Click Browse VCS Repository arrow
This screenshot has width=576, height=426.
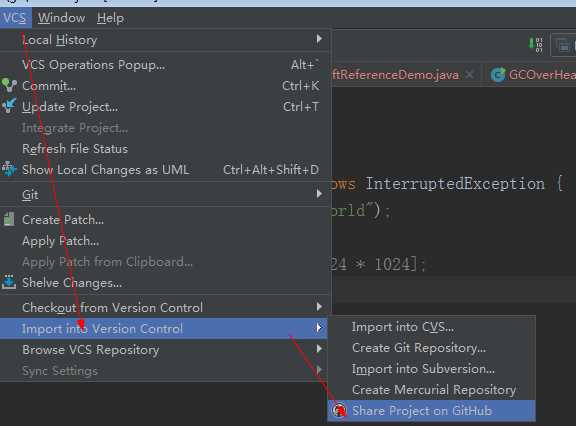[x=319, y=349]
